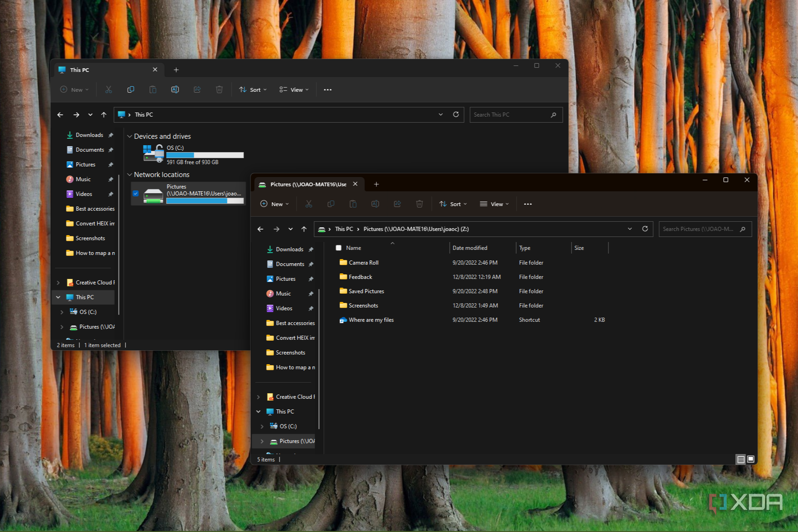Screen dimensions: 798x532
Task: Click the back arrow in the This PC window
Action: (x=60, y=114)
